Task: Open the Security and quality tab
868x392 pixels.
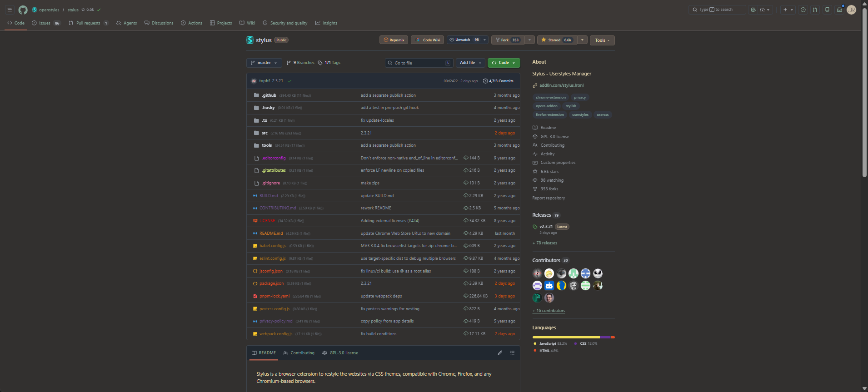Action: [x=285, y=23]
